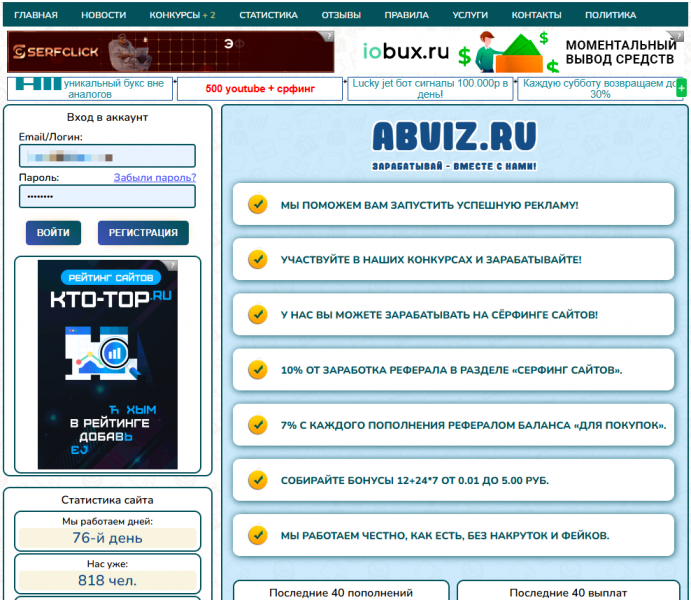Click checkmark icon beside 'сёрфинге сайтов'

pyautogui.click(x=258, y=315)
